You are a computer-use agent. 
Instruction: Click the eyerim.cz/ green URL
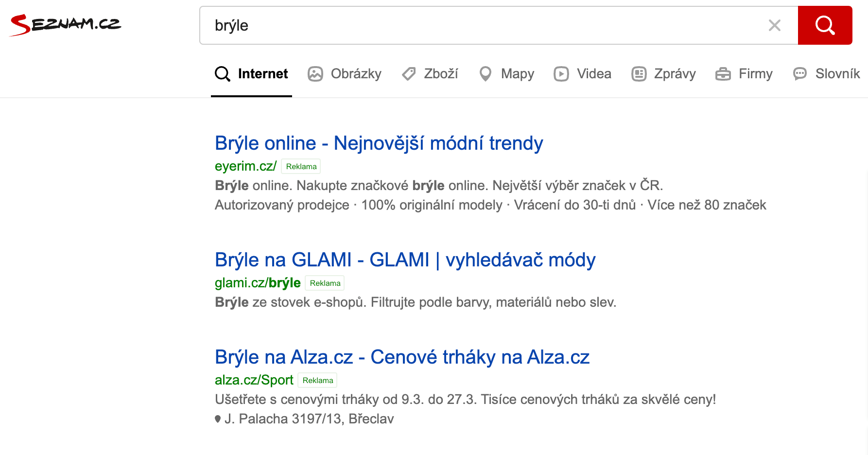(245, 166)
